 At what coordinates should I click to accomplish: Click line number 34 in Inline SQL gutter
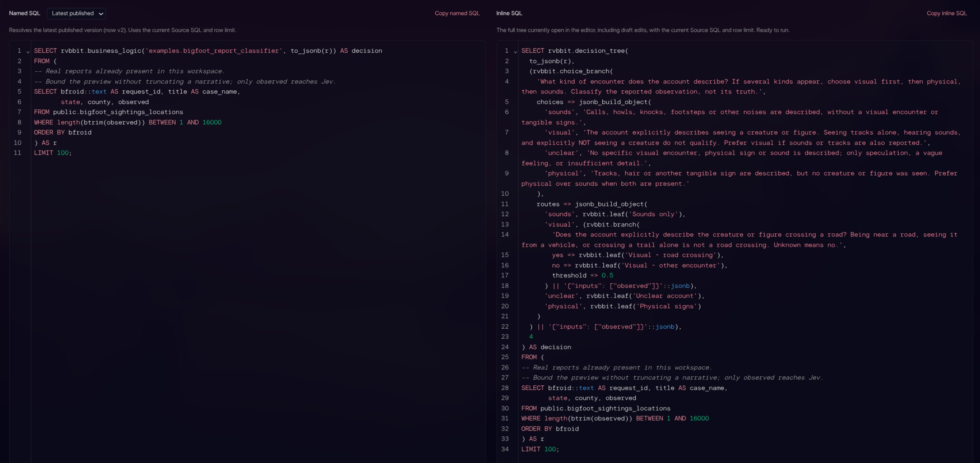(505, 449)
